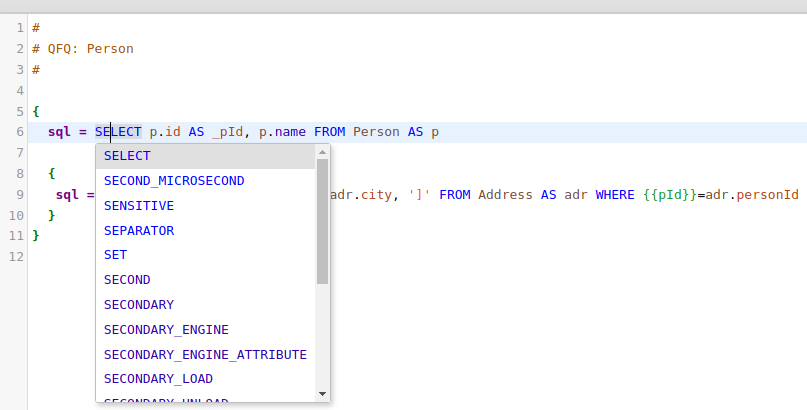Click line number 1 in the gutter
The height and width of the screenshot is (410, 807).
20,28
